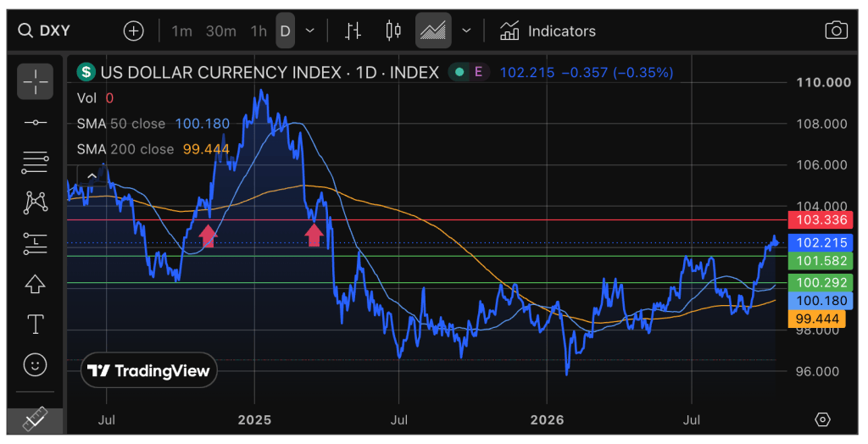Image resolution: width=868 pixels, height=444 pixels.
Task: Select the pattern drawing tool
Action: (35, 203)
